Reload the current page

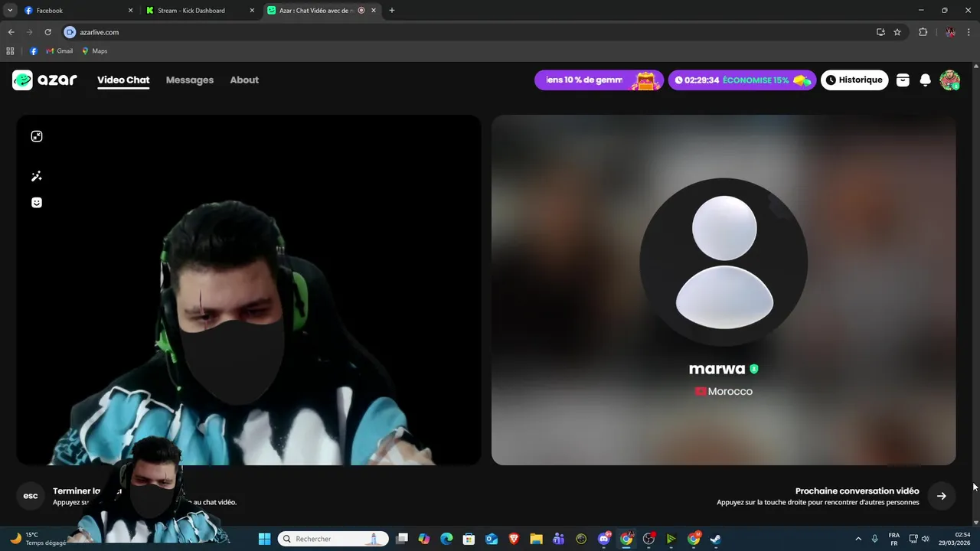(x=47, y=32)
